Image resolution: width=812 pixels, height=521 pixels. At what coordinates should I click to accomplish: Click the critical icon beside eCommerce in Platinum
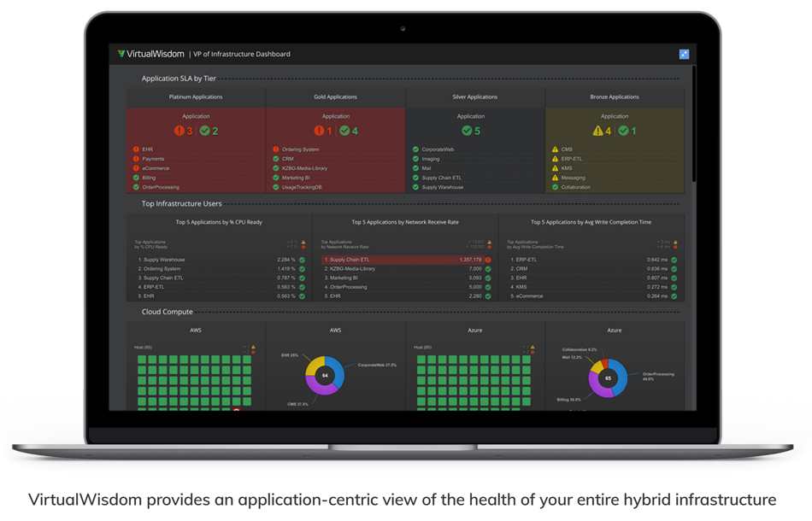click(136, 168)
